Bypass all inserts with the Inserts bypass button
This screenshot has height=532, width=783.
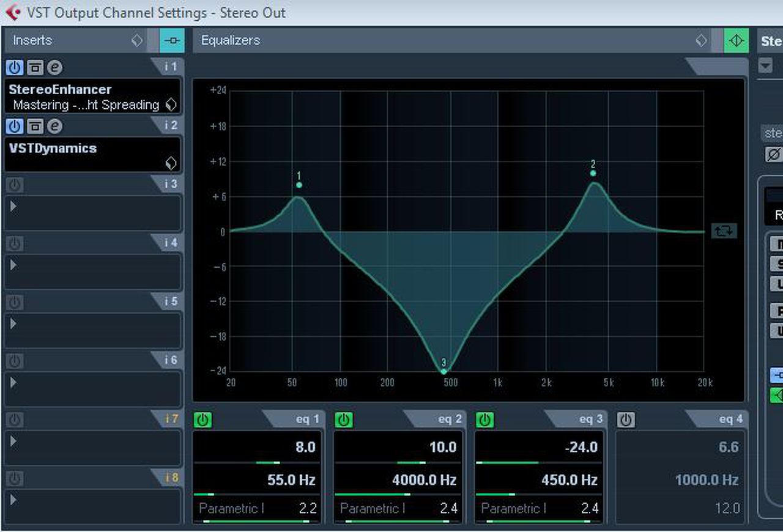(x=172, y=41)
